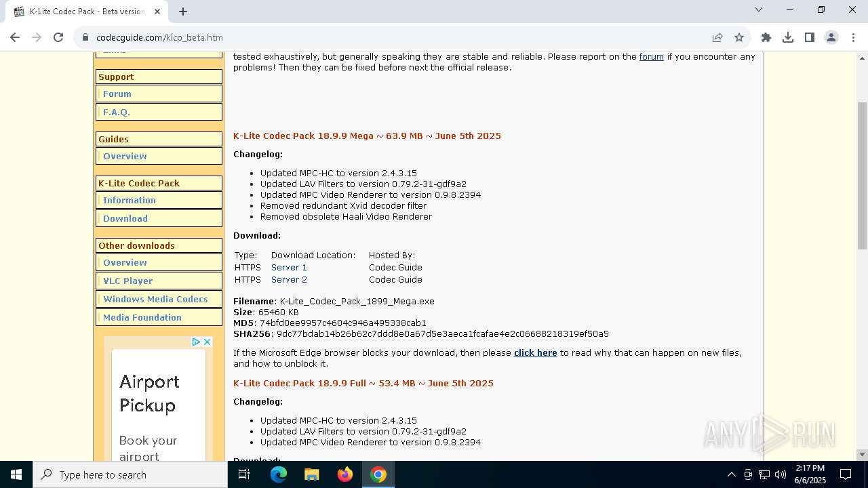The image size is (868, 488).
Task: Show hidden system tray icons
Action: [x=731, y=474]
